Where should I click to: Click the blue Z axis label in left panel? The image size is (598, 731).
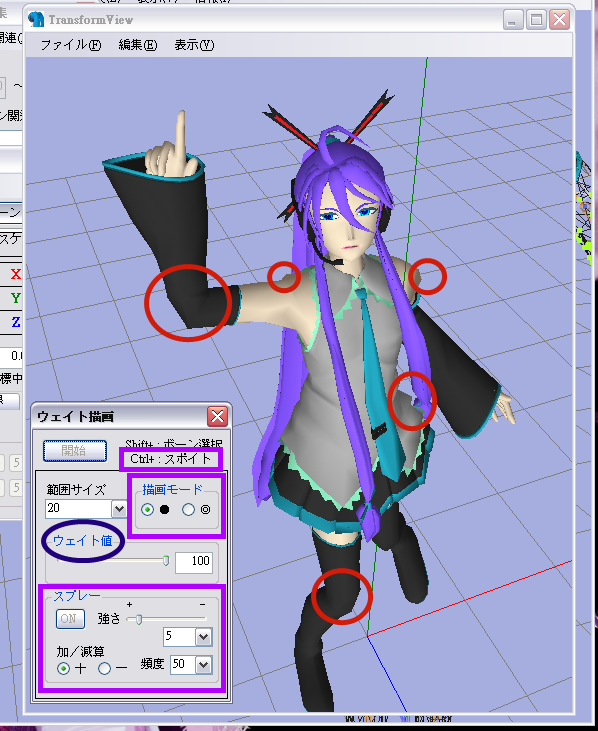15,322
